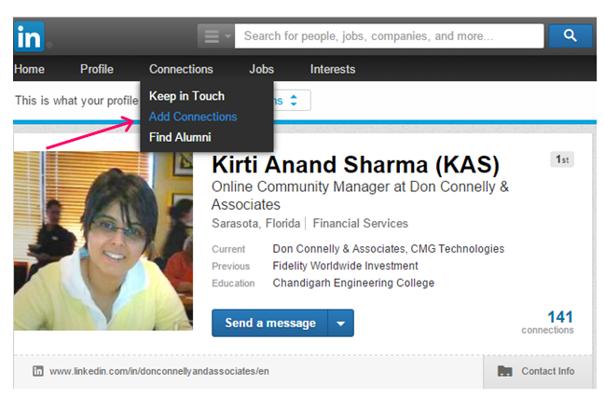Select Find Alumni in the Connections menu
Screen dimensions: 605x400
click(180, 137)
